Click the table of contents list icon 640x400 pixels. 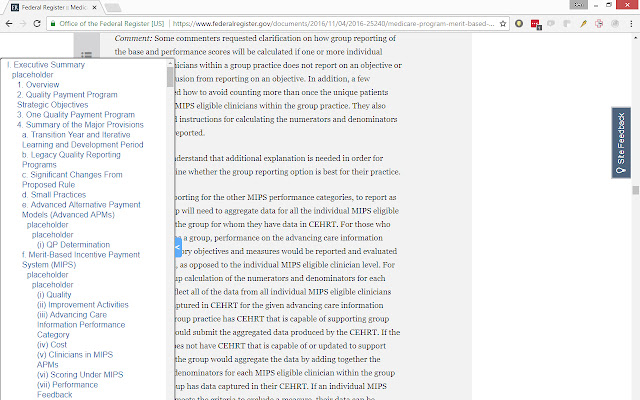click(x=86, y=54)
